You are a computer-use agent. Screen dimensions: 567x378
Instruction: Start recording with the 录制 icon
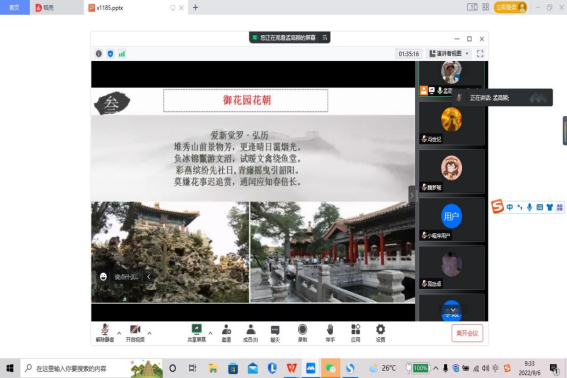[x=302, y=333]
